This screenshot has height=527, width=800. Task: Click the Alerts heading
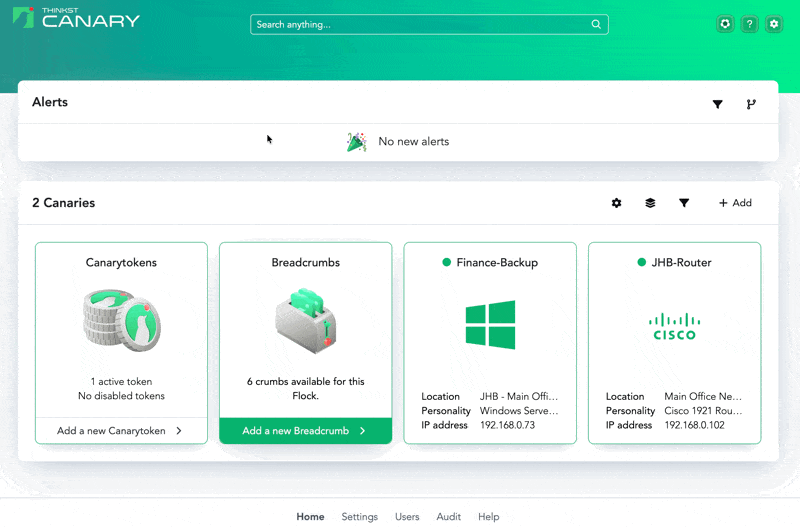coord(50,102)
